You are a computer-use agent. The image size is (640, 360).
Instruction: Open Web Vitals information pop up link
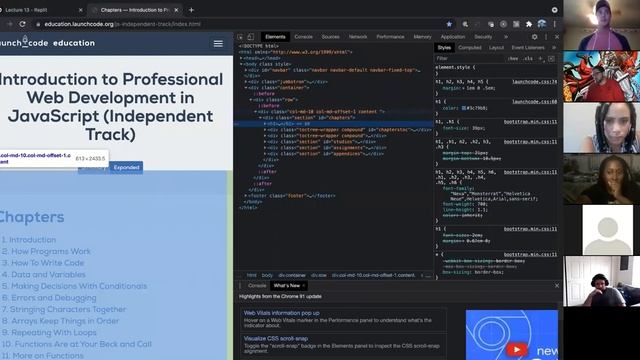[281, 313]
